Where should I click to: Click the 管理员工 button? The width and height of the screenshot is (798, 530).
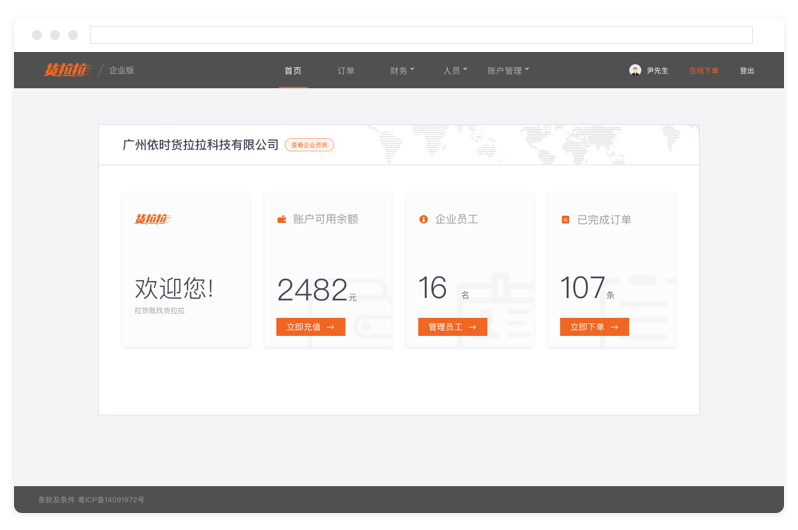pyautogui.click(x=452, y=327)
